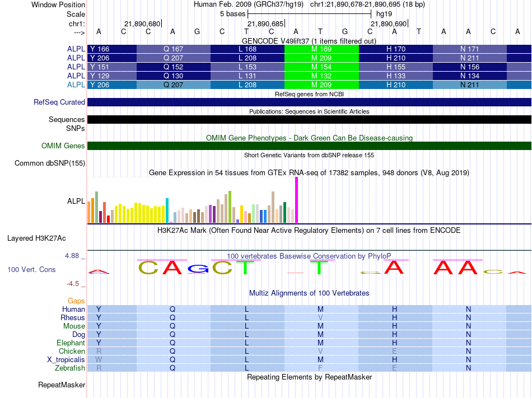Select the Dog species label
532x398 pixels.
78,335
